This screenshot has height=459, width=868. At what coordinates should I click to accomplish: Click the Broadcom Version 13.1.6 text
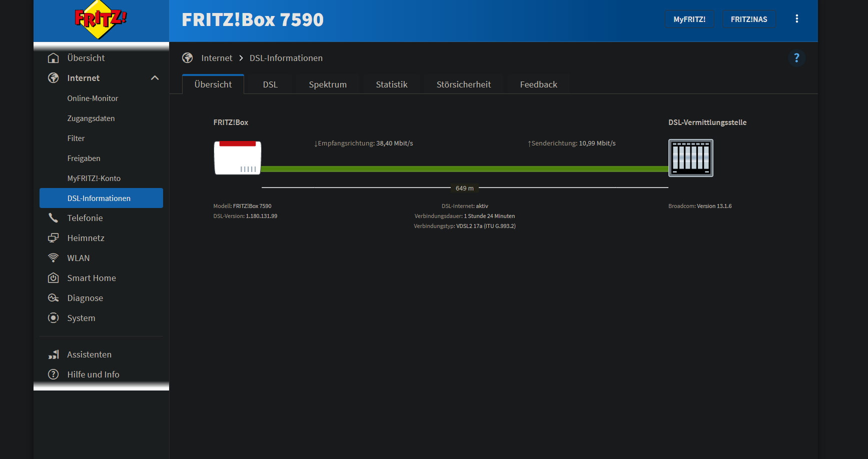point(700,206)
